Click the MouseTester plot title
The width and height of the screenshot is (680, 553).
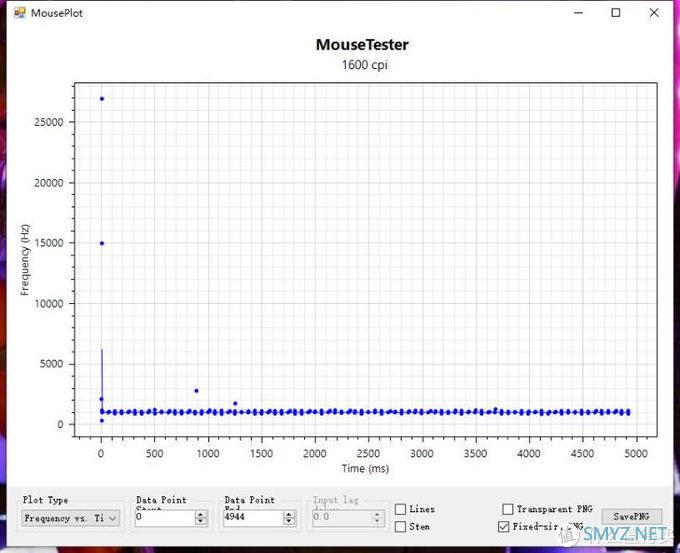pyautogui.click(x=362, y=45)
